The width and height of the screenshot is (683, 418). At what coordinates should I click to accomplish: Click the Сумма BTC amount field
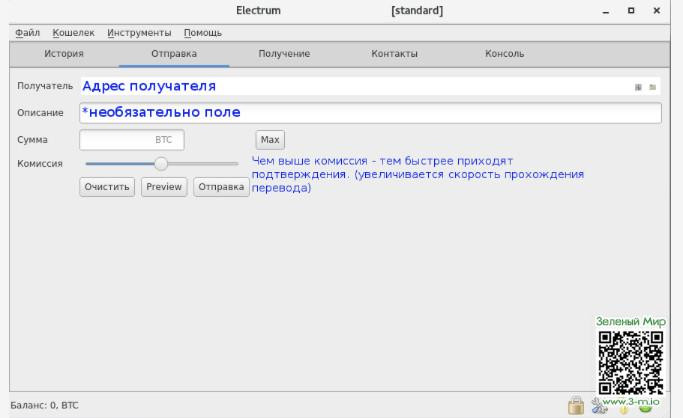[132, 140]
